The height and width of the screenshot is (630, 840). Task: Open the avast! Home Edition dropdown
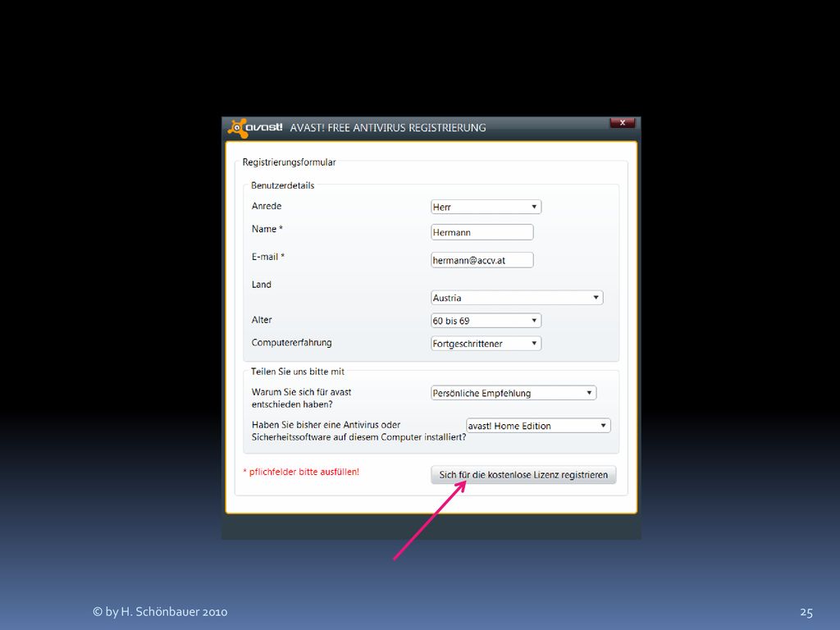(x=538, y=426)
